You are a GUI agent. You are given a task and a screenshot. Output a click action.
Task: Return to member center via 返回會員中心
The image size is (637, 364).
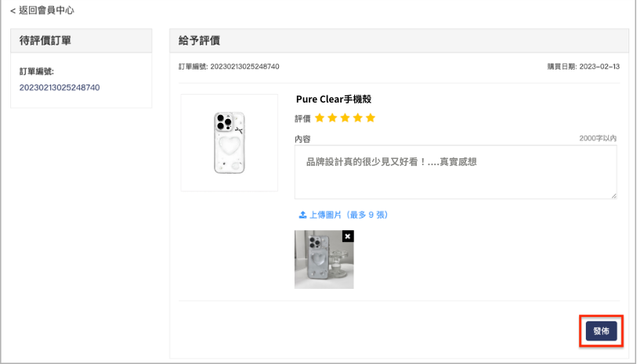click(45, 11)
